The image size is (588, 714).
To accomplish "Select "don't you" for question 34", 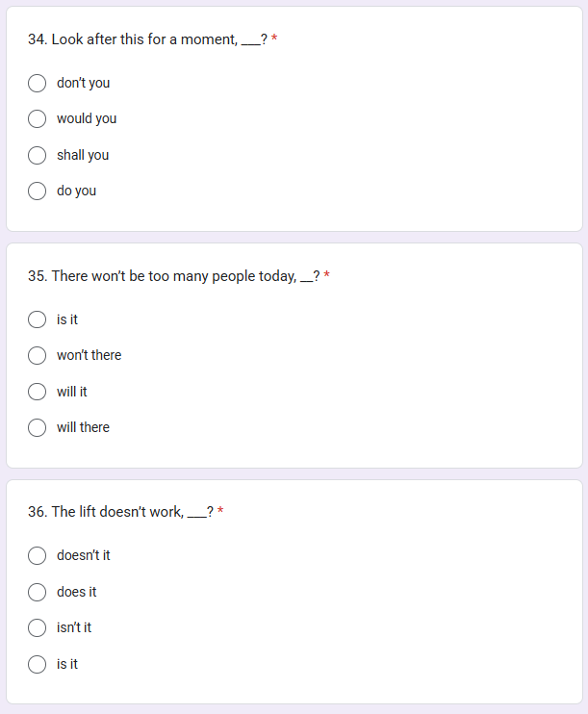I will tap(37, 84).
